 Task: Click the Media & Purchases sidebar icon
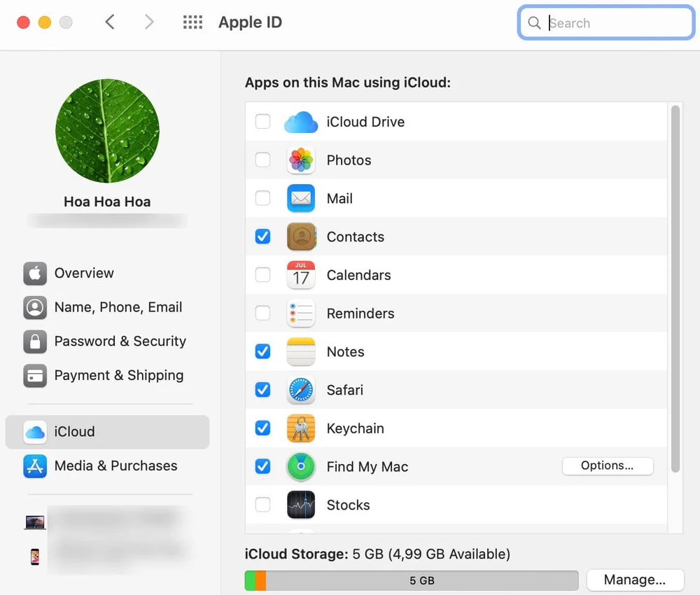[35, 465]
